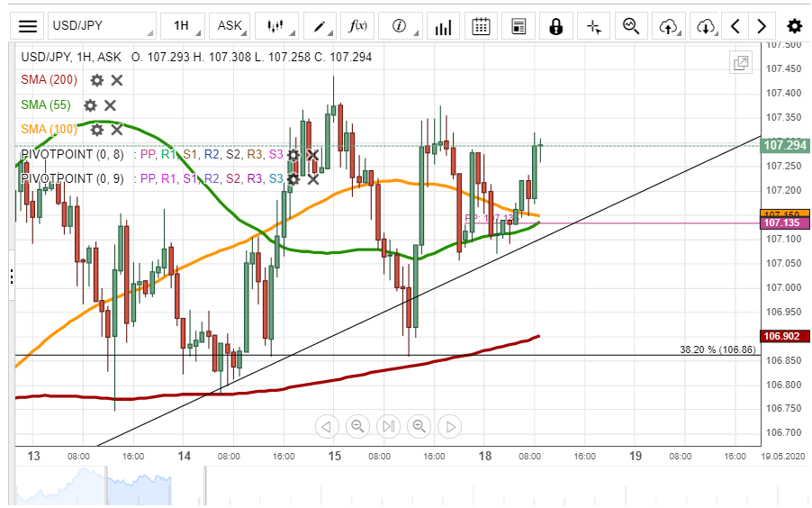Click the 15 date label on time axis
This screenshot has width=812, height=508.
pos(335,456)
